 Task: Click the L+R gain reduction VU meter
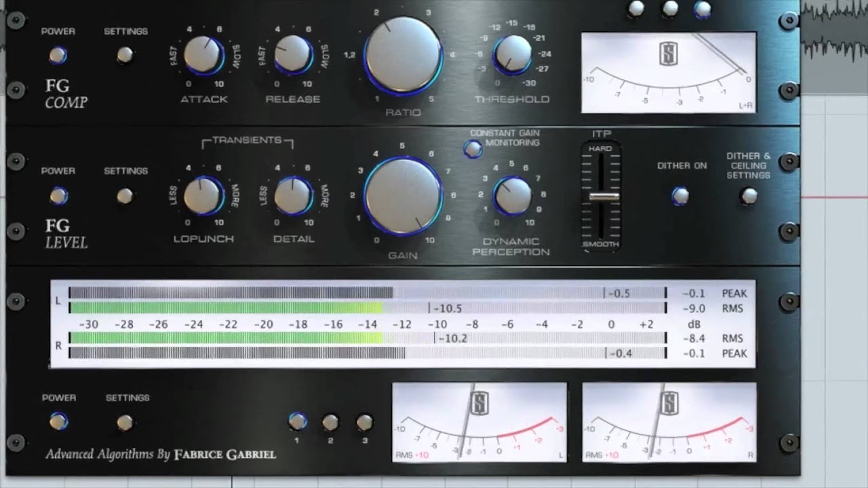coord(669,73)
